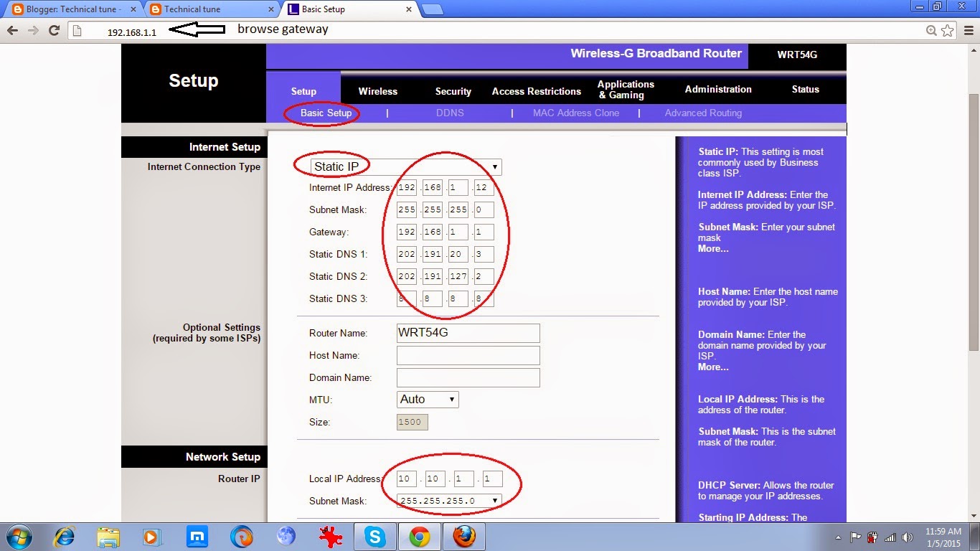This screenshot has width=980, height=551.
Task: Open Firefox from the taskbar
Action: pos(463,537)
